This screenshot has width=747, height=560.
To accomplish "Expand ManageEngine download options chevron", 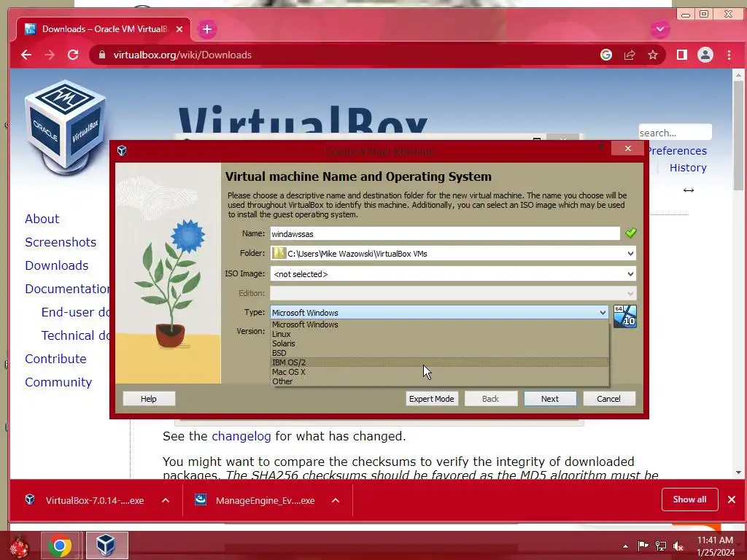I will point(336,500).
